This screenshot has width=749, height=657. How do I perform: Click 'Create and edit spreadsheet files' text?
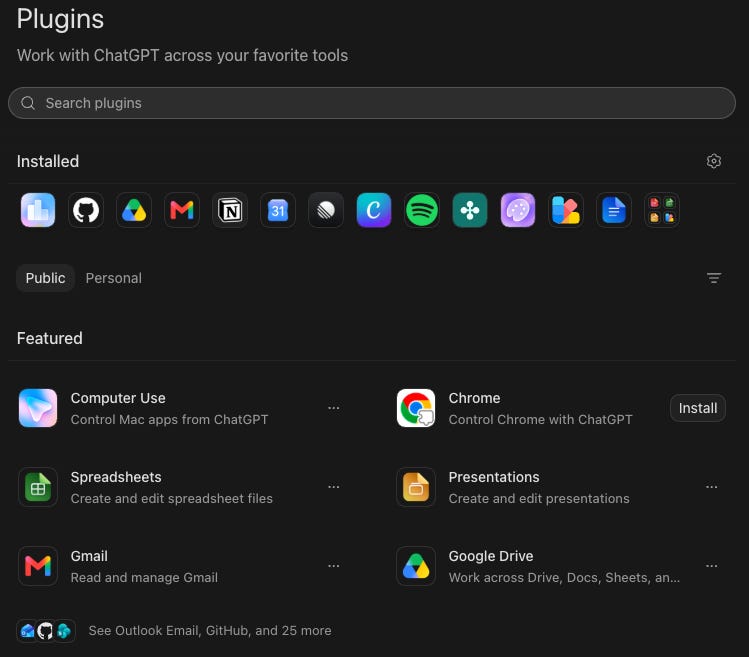point(172,498)
